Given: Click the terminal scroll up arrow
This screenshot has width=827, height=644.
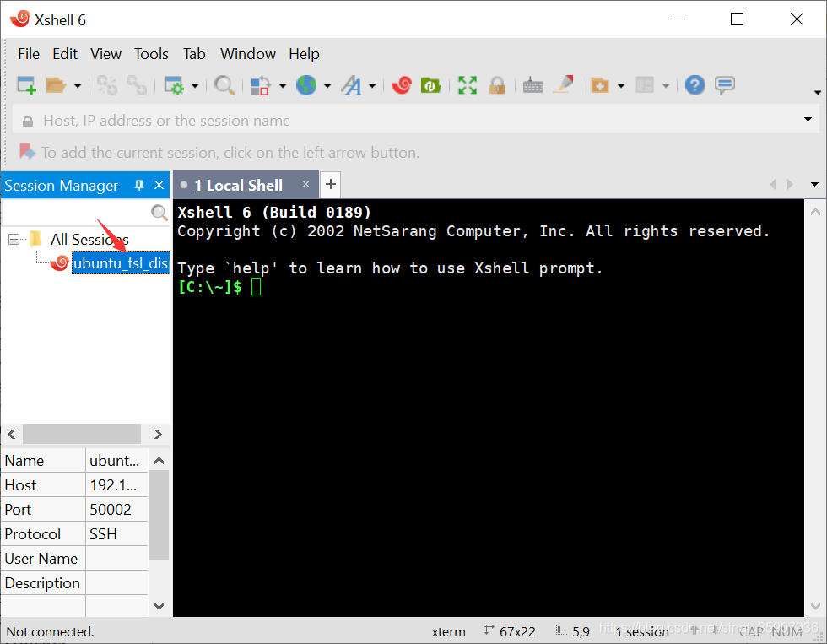Looking at the screenshot, I should pyautogui.click(x=815, y=212).
